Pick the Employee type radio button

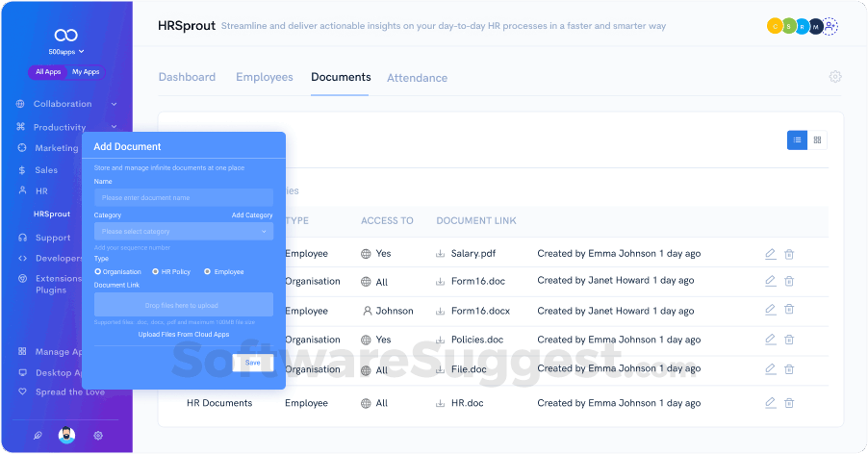coord(207,272)
